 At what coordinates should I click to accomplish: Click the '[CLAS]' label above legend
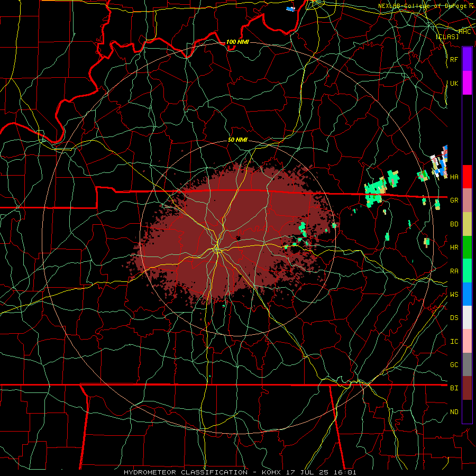tap(447, 36)
